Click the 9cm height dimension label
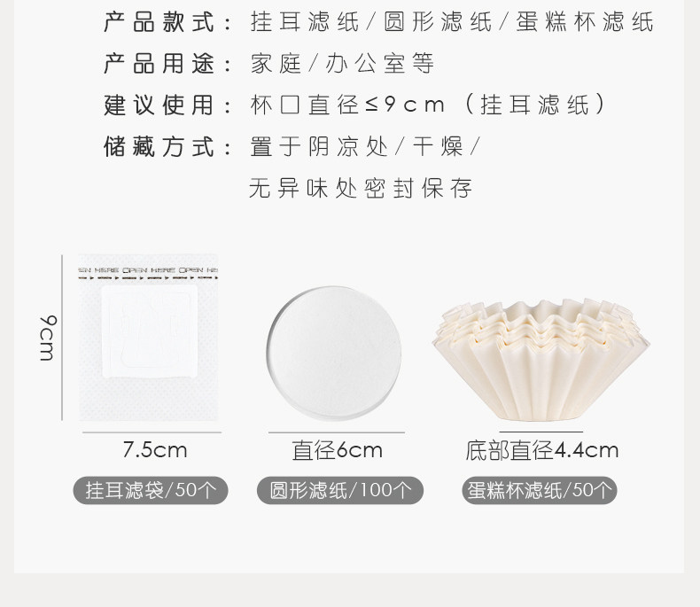Image resolution: width=700 pixels, height=607 pixels. click(x=48, y=338)
